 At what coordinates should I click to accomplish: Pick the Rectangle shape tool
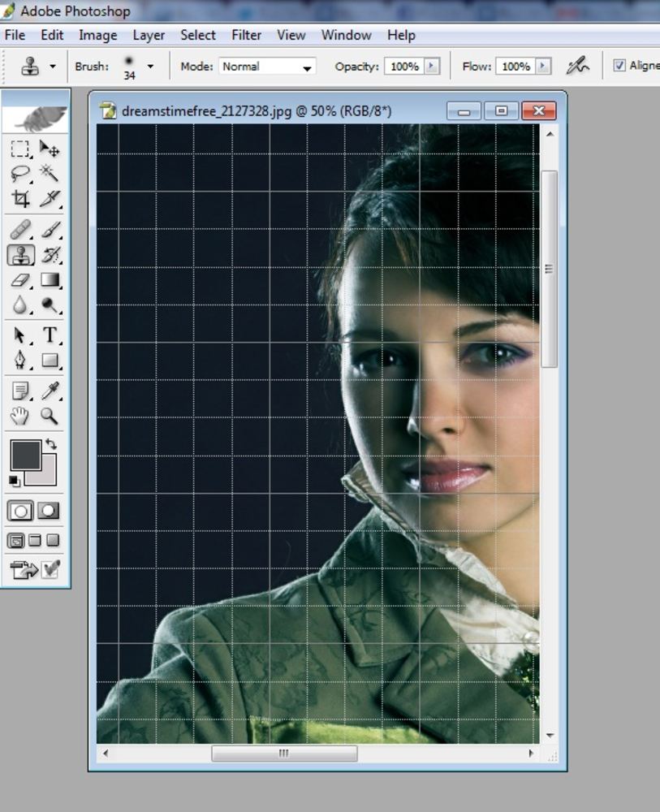[50, 360]
